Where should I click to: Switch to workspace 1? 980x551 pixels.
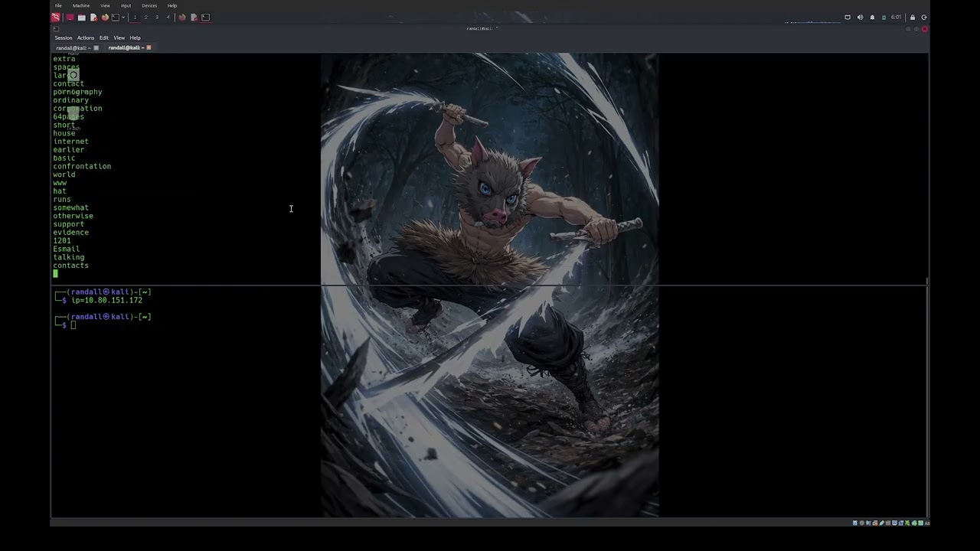(x=135, y=17)
